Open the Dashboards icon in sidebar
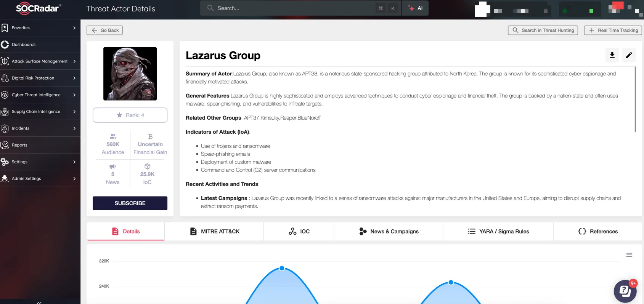 click(5, 45)
